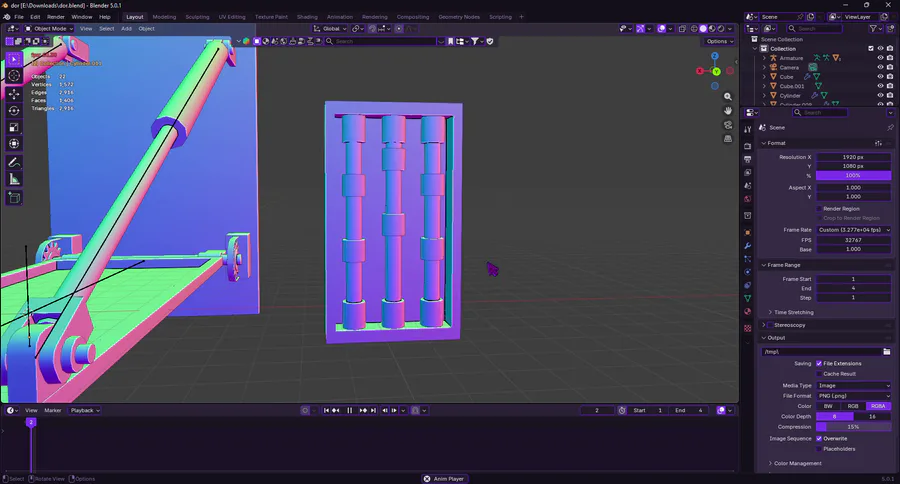The width and height of the screenshot is (900, 484).
Task: Expand the Armature tree item
Action: tap(764, 58)
